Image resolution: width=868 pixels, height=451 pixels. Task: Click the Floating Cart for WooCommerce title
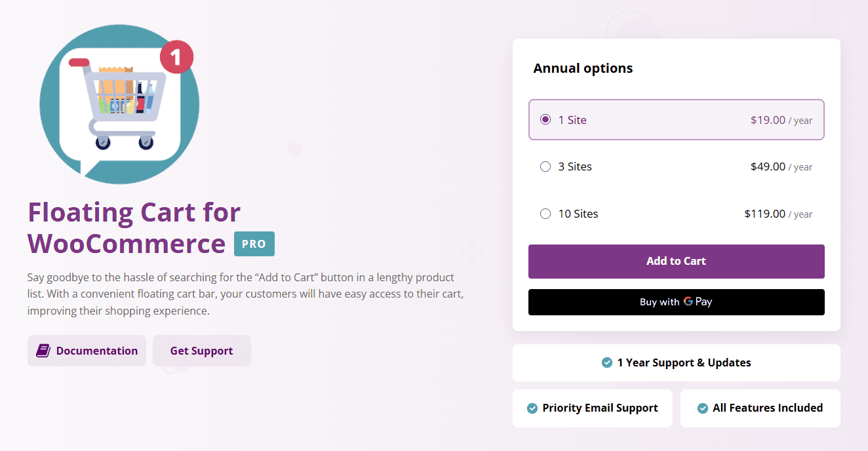point(133,227)
